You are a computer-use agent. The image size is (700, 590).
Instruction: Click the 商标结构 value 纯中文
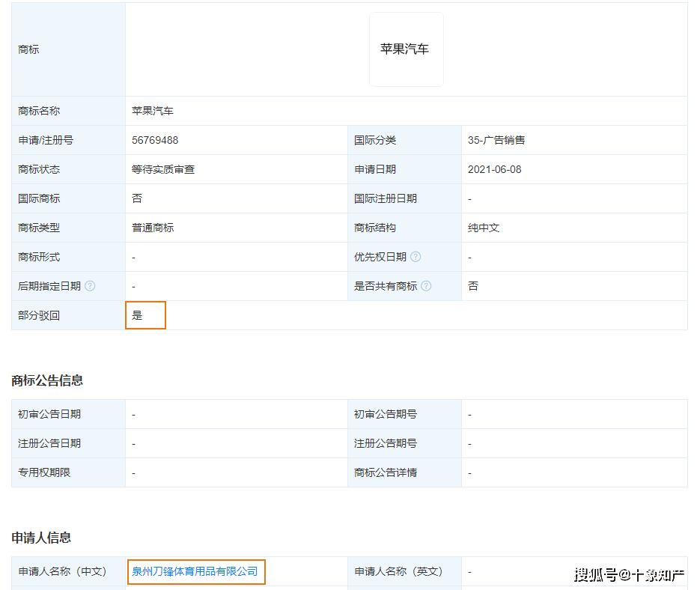[x=484, y=228]
